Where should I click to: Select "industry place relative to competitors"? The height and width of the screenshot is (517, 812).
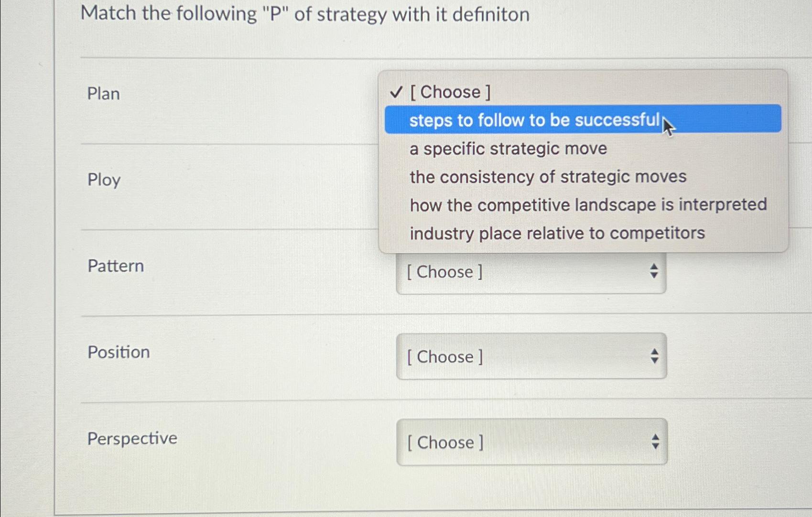(x=557, y=233)
